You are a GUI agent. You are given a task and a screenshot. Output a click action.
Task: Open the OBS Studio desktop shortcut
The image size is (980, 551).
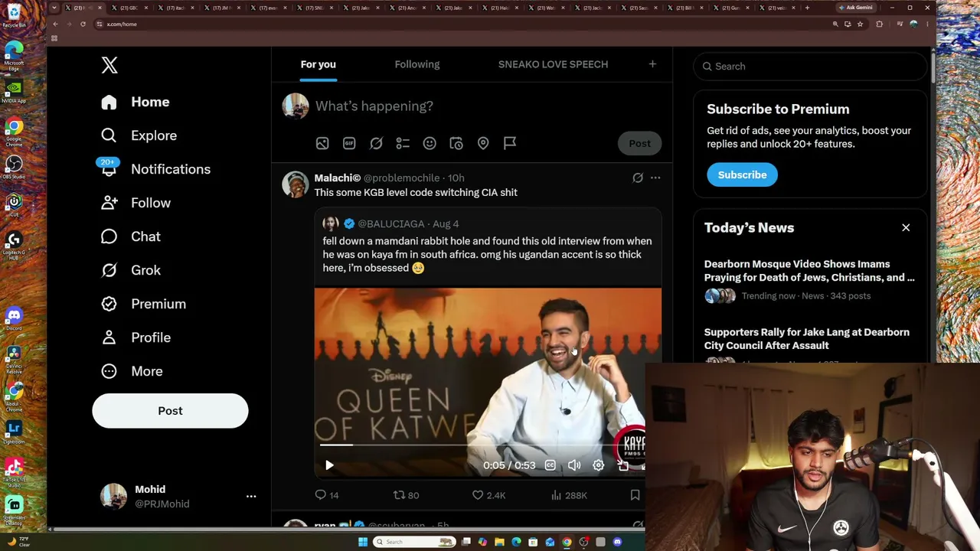(x=14, y=167)
